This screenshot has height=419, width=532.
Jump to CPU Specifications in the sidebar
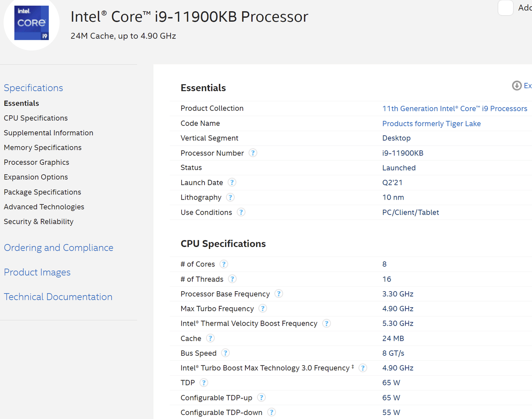coord(36,118)
